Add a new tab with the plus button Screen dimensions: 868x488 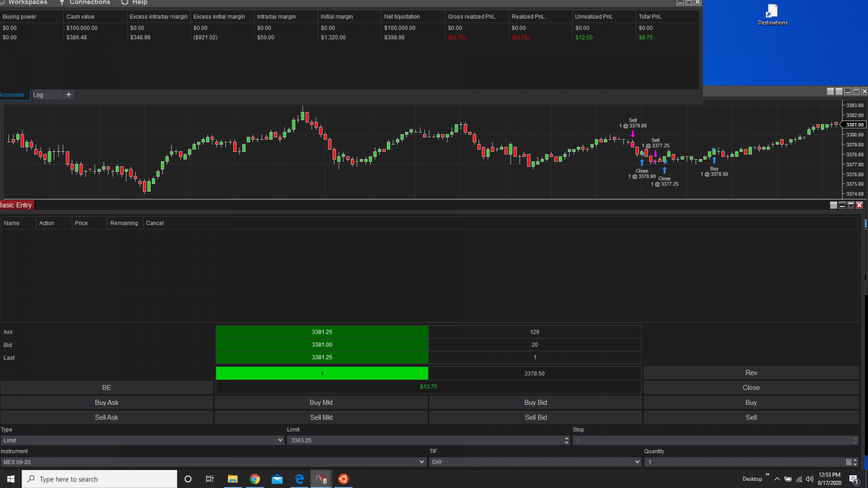[x=69, y=95]
